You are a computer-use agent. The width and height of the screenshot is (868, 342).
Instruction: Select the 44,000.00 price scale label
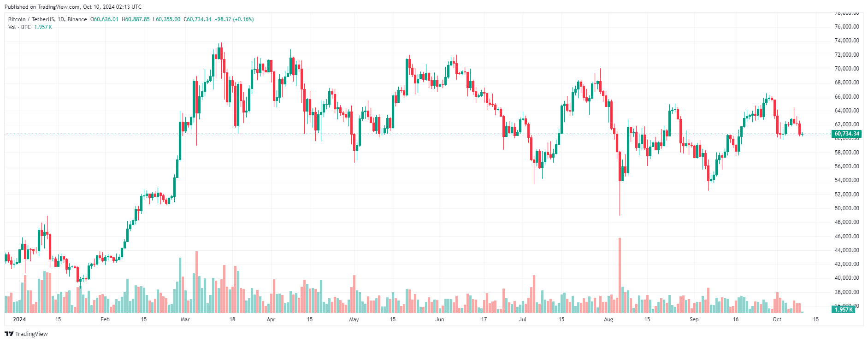click(x=847, y=250)
